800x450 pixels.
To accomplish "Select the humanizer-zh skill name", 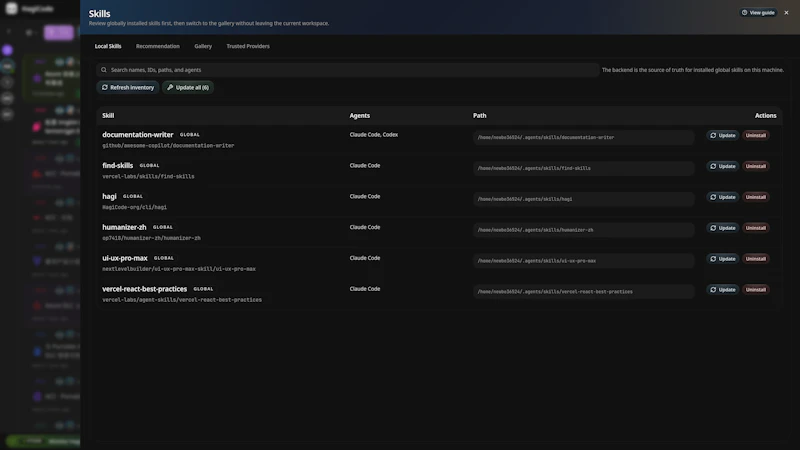I will [124, 227].
